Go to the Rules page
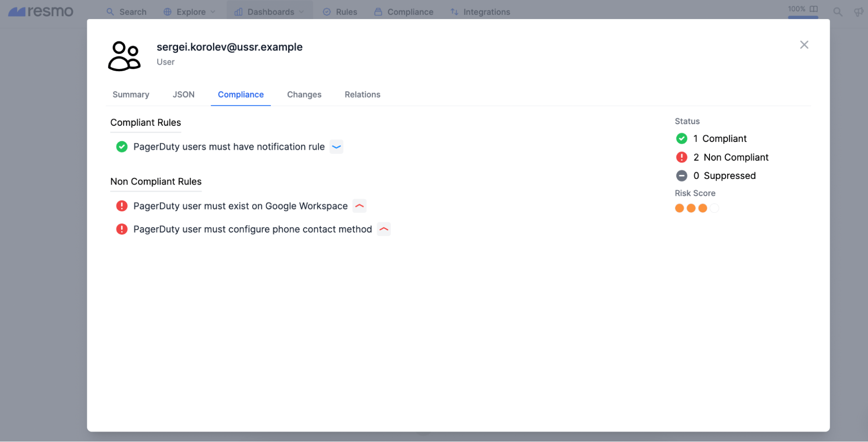 (x=340, y=12)
